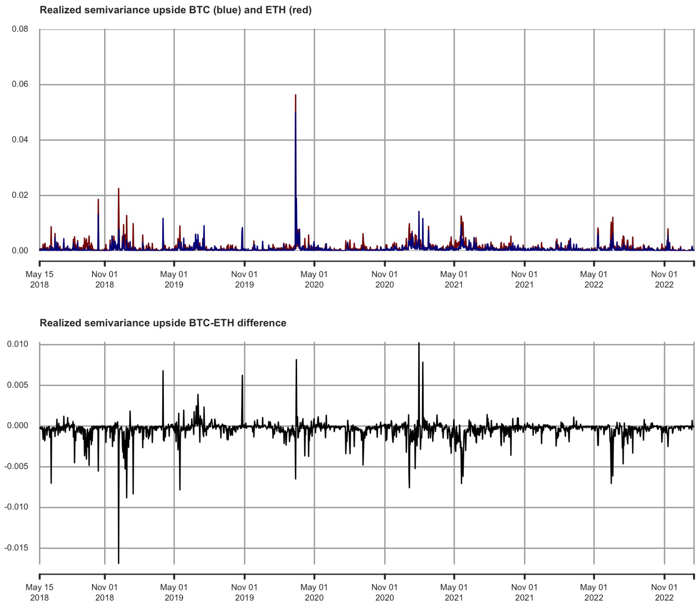
Task: Click the 0.04 y-axis label on the top chart
Action: [20, 140]
